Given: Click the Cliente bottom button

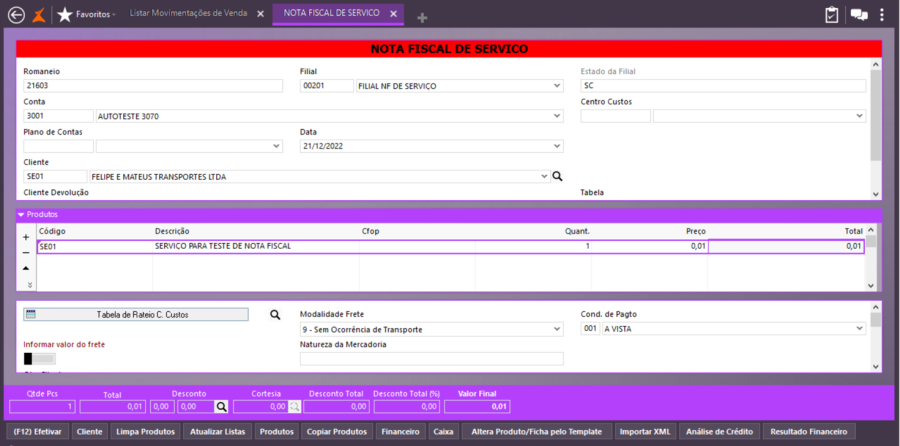Looking at the screenshot, I should (x=90, y=431).
